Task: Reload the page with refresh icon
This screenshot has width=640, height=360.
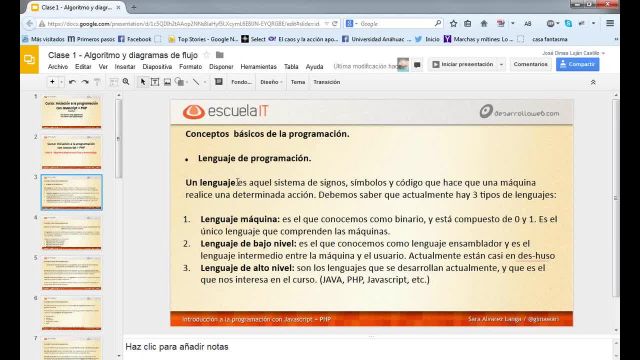Action: 335,24
